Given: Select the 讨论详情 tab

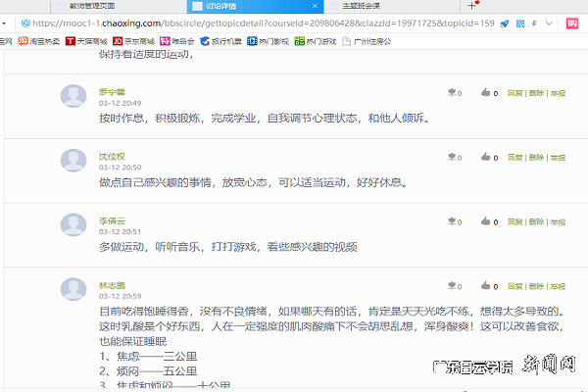Looking at the screenshot, I should [257, 6].
